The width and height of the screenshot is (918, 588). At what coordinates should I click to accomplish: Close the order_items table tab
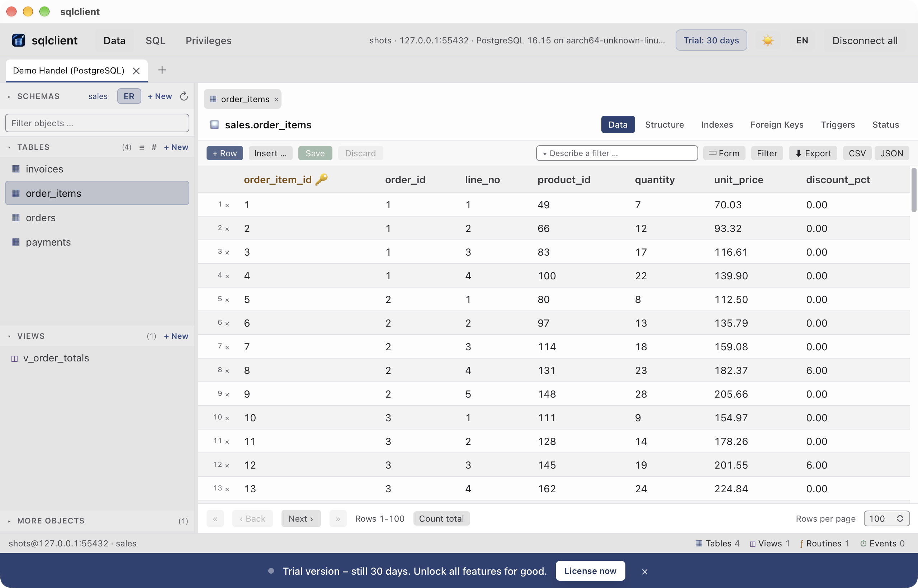pyautogui.click(x=276, y=99)
